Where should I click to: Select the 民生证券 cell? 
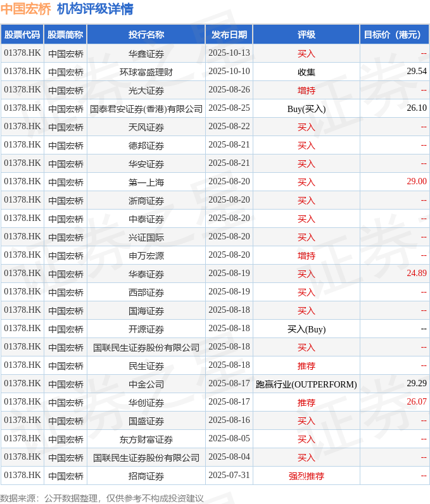(146, 365)
